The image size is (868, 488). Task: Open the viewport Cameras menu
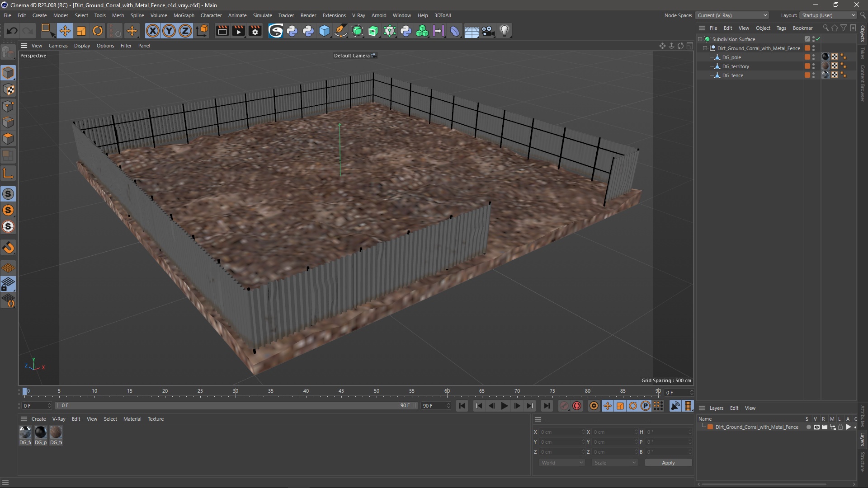tap(58, 46)
